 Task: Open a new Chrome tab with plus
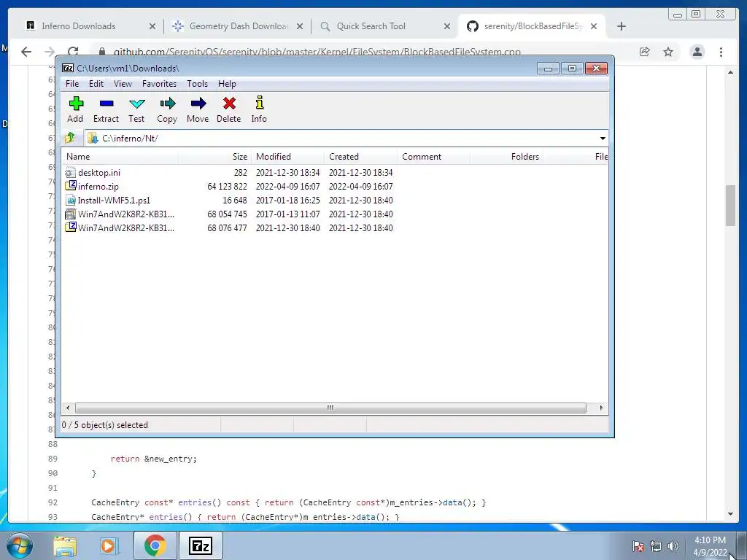pyautogui.click(x=622, y=26)
